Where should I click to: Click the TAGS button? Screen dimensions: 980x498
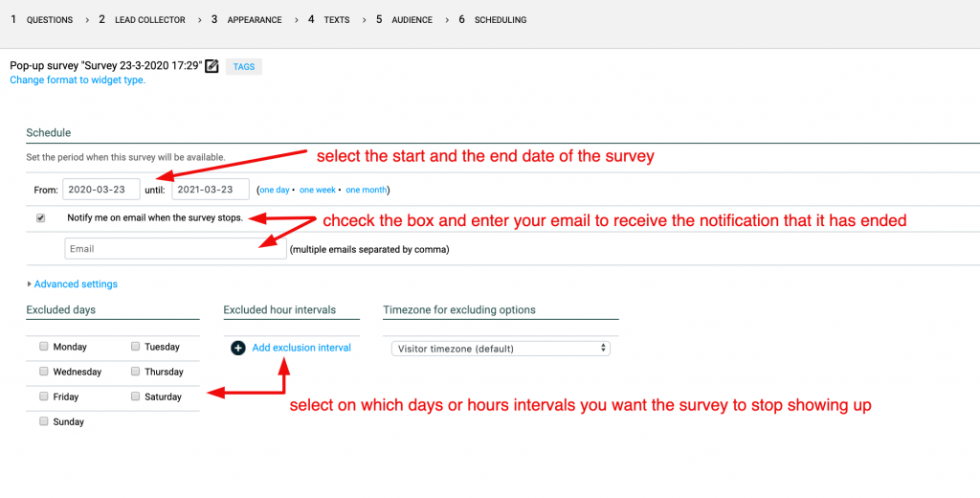point(244,67)
